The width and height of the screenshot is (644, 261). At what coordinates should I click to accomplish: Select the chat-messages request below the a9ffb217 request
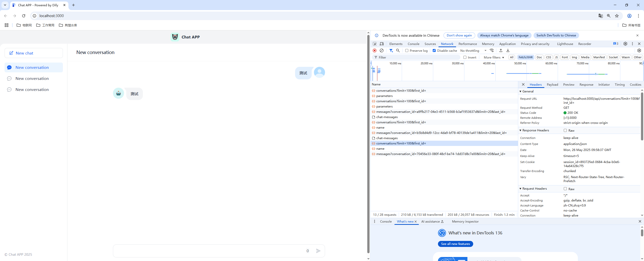click(444, 117)
